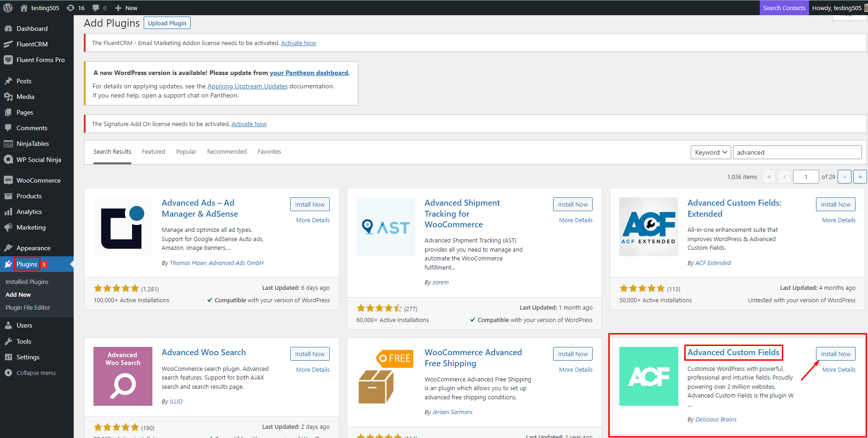Click the plugin search input field
Viewport: 868px width, 438px height.
[797, 152]
